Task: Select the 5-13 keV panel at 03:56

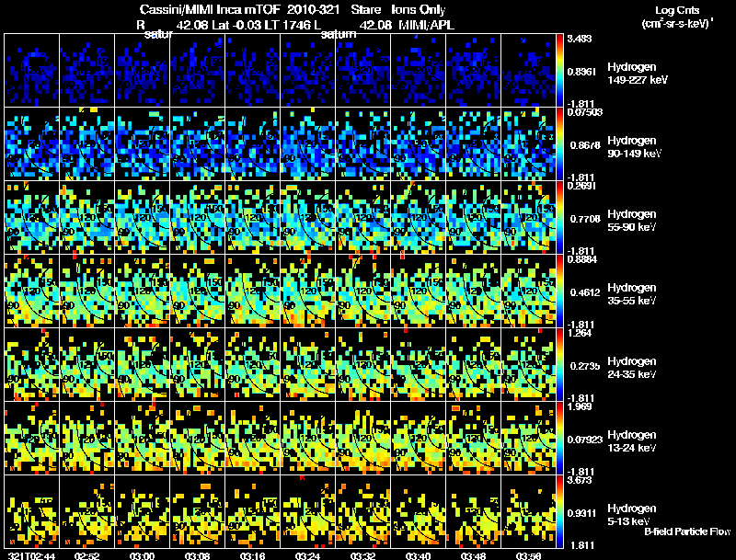Action: click(x=528, y=511)
